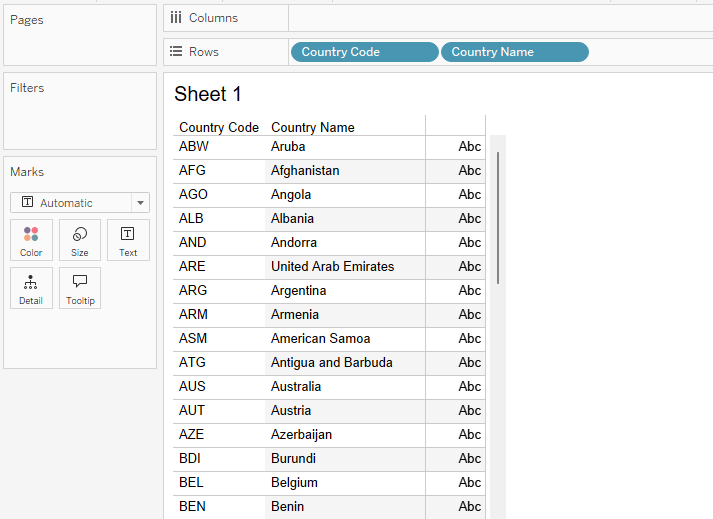Open the Size marks card
Viewport: 713px width, 519px height.
(x=80, y=240)
